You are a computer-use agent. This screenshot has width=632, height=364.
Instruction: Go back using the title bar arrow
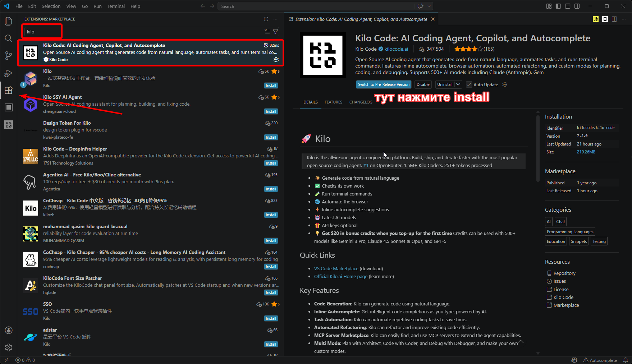[203, 6]
